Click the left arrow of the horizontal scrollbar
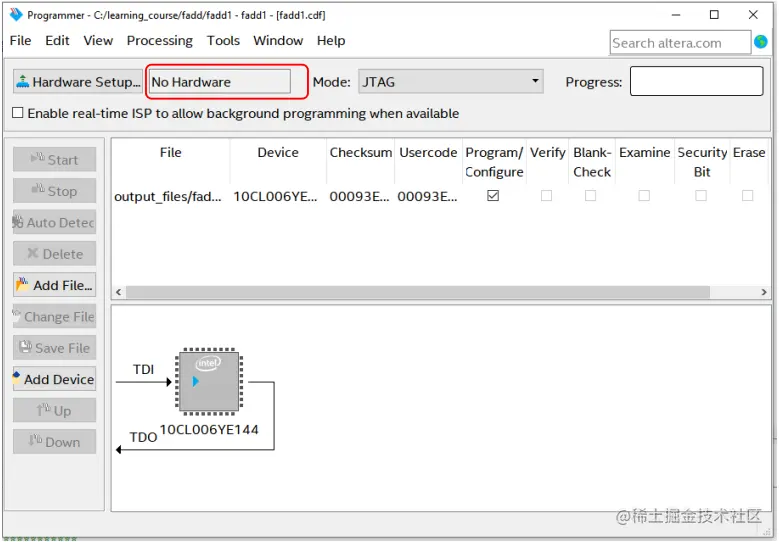Screen dimensions: 779x542 (118, 292)
